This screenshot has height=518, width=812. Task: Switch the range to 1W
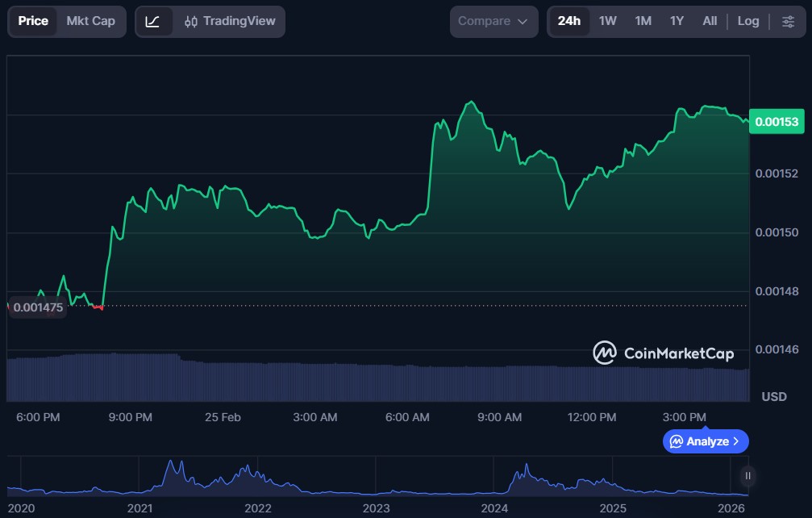pyautogui.click(x=607, y=21)
